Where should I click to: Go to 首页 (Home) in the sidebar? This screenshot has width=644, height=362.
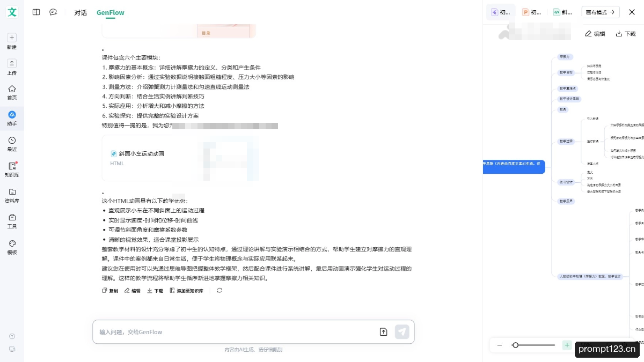pos(12,92)
